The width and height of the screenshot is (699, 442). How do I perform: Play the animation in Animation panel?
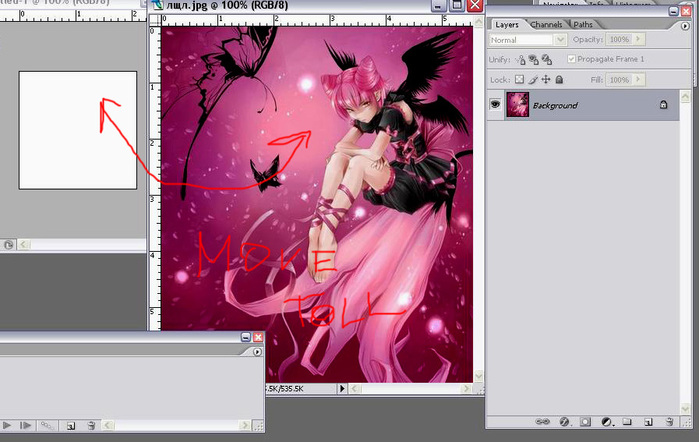pyautogui.click(x=7, y=425)
